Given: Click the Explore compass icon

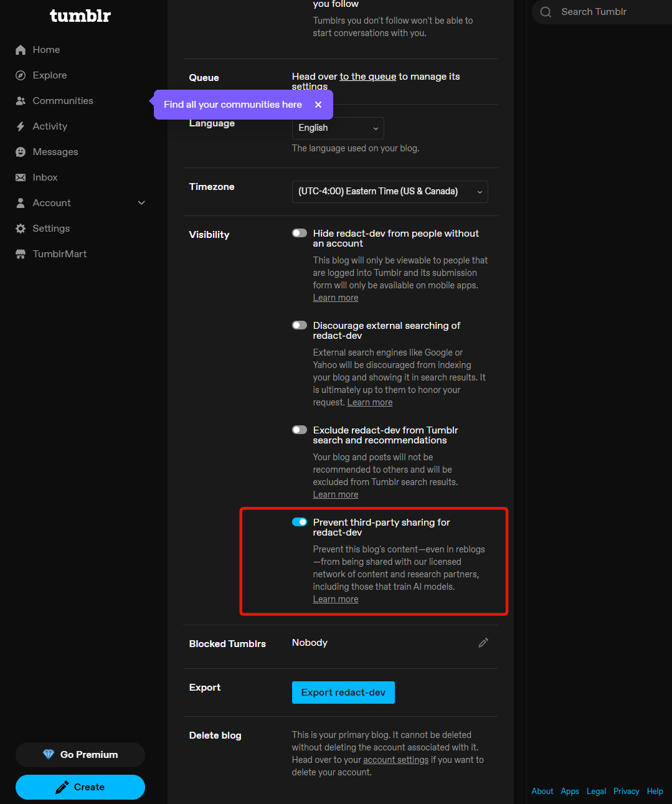Looking at the screenshot, I should click(21, 75).
